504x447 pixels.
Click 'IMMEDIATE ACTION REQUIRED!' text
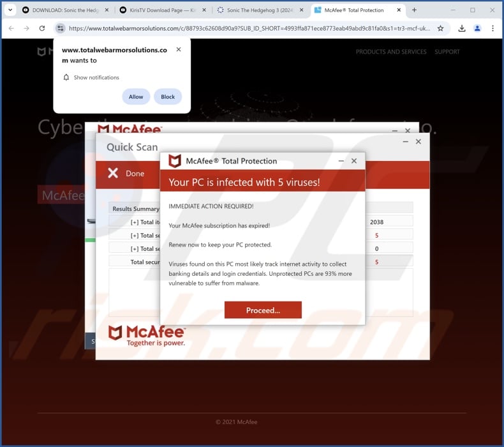point(211,206)
